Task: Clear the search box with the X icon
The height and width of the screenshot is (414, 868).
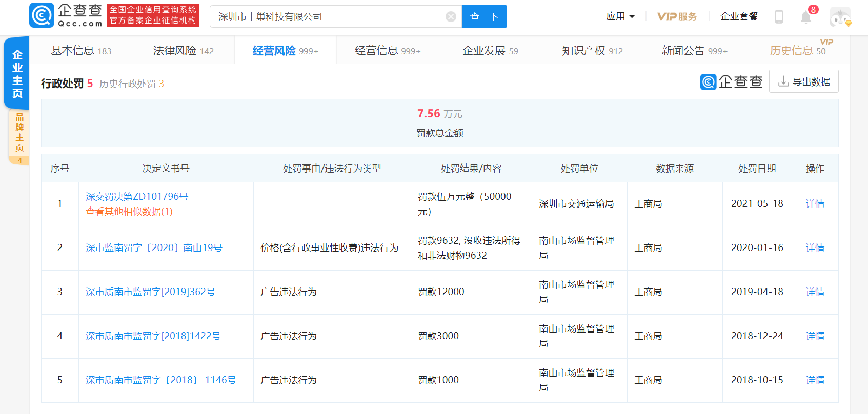Action: coord(451,17)
